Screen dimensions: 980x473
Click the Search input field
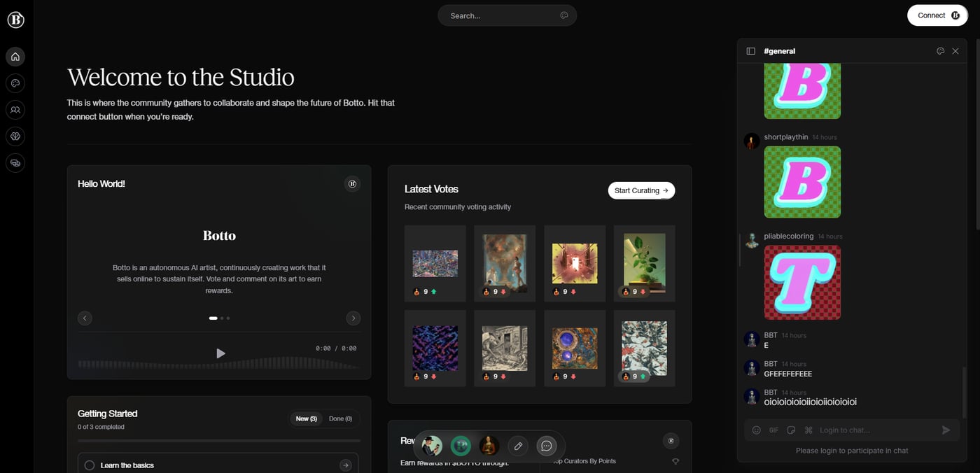tap(500, 15)
